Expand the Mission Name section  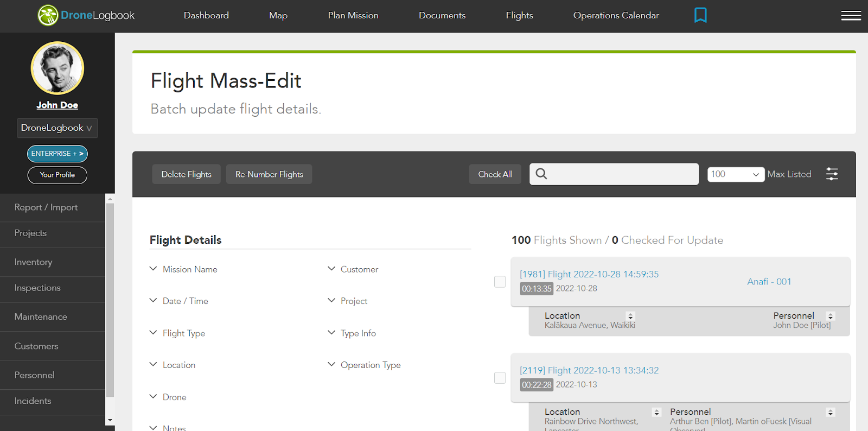point(183,269)
